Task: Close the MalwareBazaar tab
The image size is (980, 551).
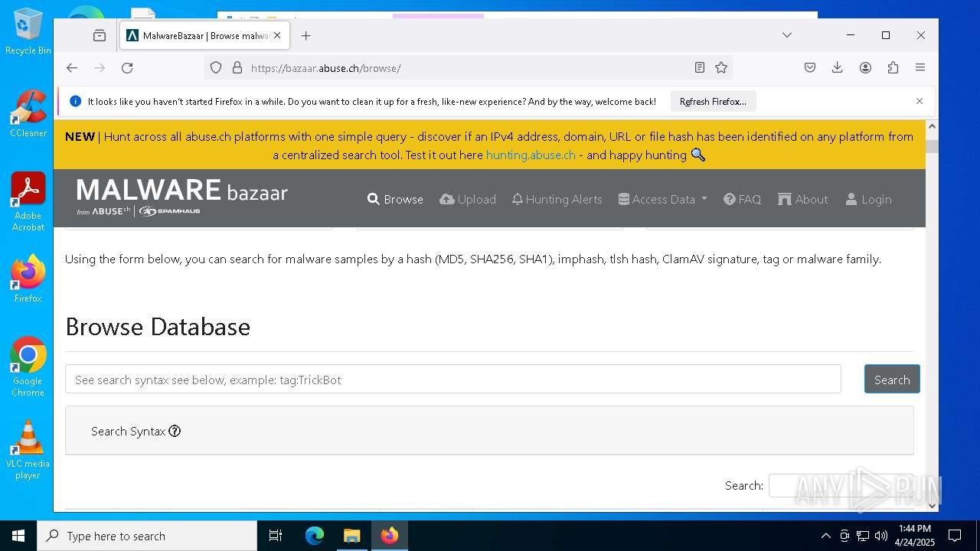Action: 277,35
